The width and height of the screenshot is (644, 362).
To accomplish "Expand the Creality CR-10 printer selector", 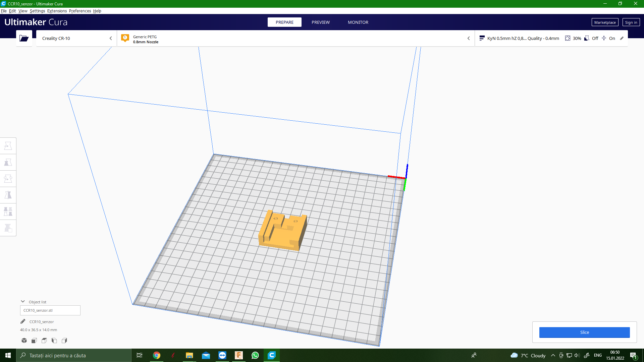I will 76,38.
